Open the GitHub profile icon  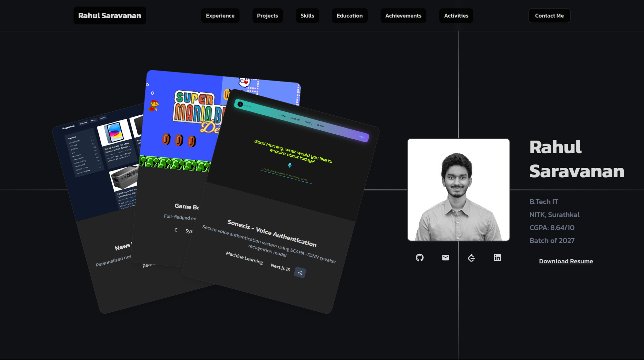coord(419,258)
